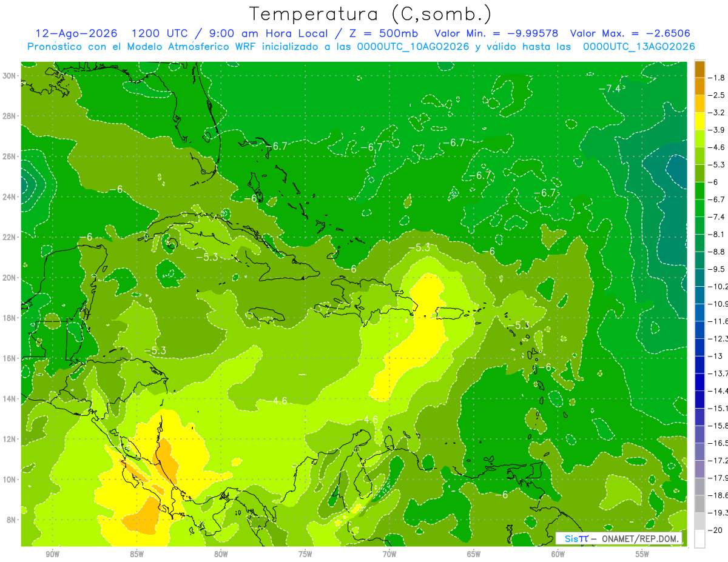Click the "-7.4" contour label on the map
Screen dimensions: 728x562
610,89
